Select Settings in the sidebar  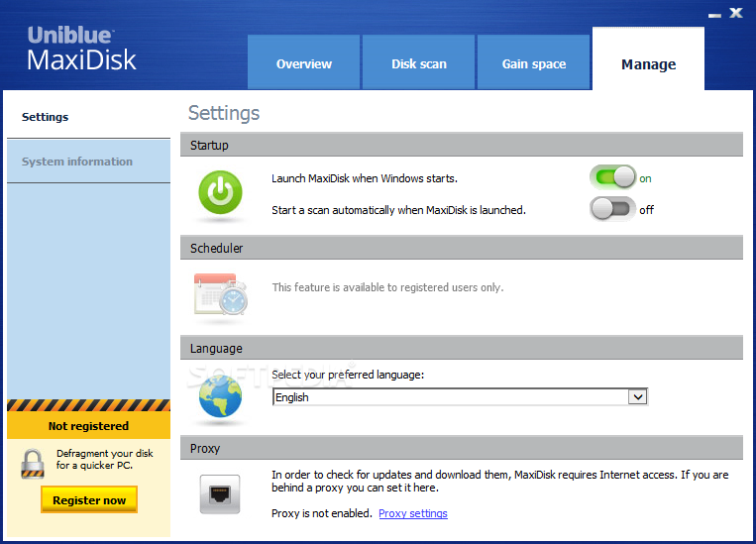point(89,117)
